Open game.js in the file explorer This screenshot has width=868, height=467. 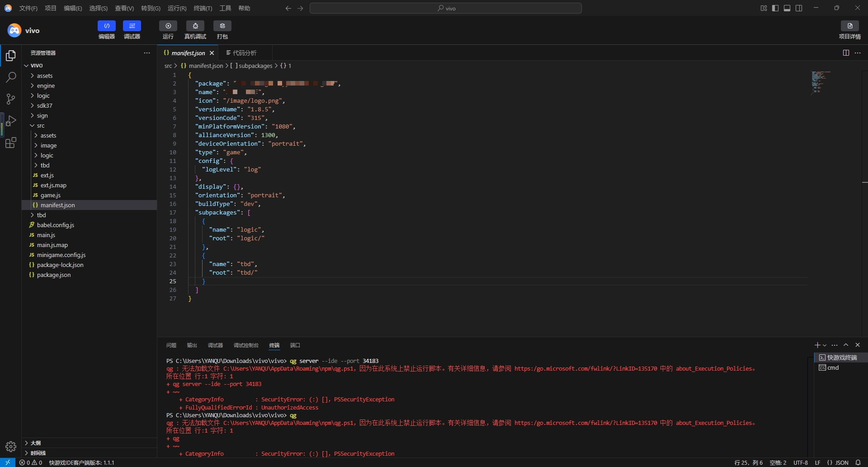click(x=50, y=195)
